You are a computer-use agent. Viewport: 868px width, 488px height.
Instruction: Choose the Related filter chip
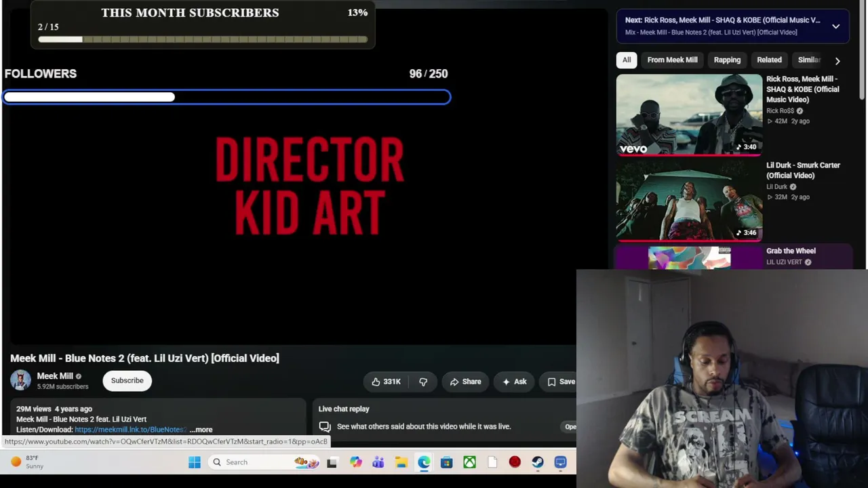coord(769,60)
